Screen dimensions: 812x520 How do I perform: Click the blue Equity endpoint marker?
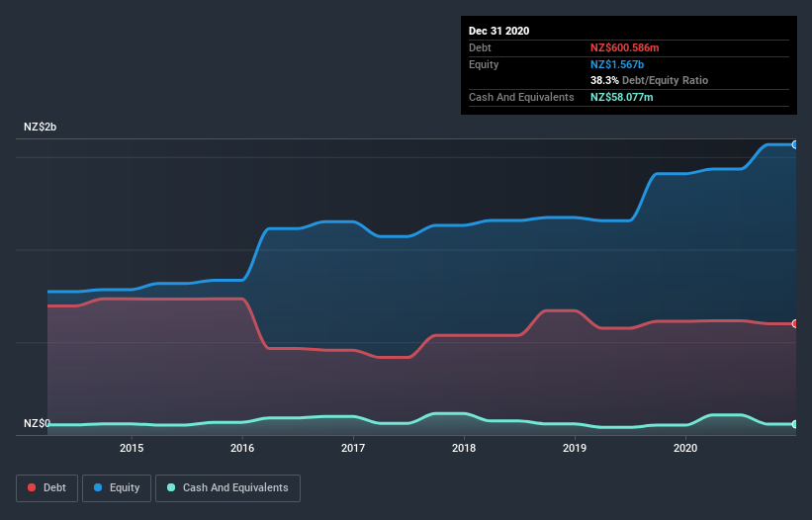tap(795, 144)
